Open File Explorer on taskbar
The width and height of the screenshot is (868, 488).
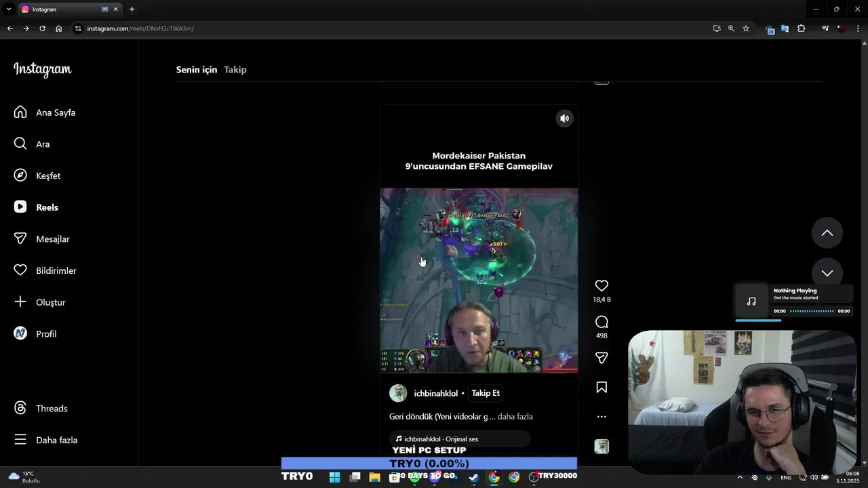pyautogui.click(x=374, y=477)
